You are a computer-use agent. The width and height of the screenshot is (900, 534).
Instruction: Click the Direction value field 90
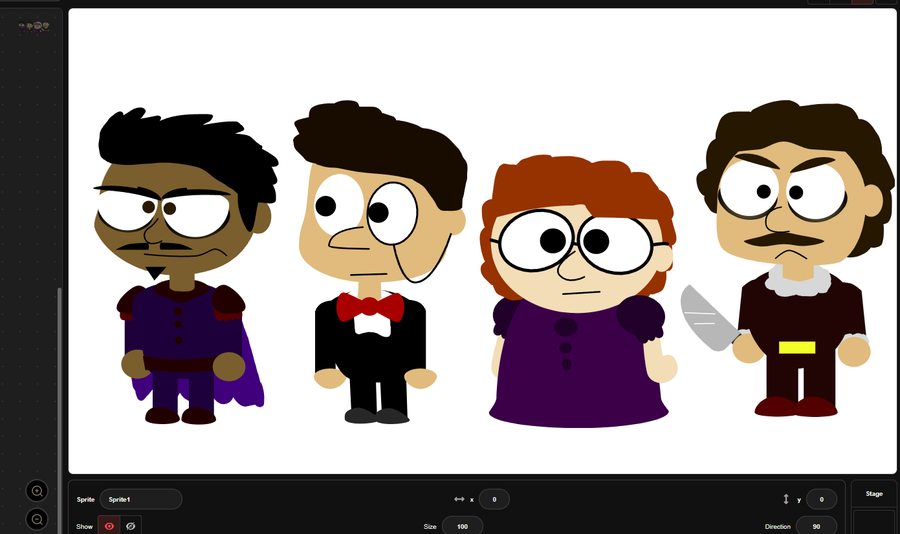click(816, 526)
